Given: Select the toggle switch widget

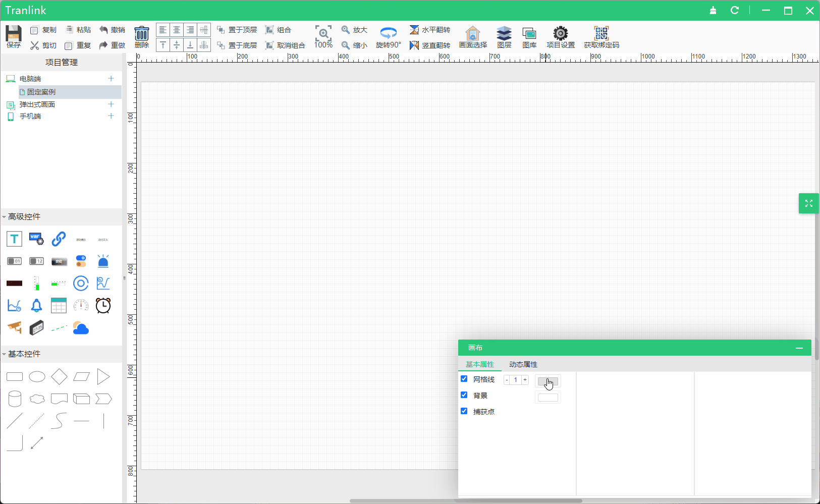Looking at the screenshot, I should [81, 261].
